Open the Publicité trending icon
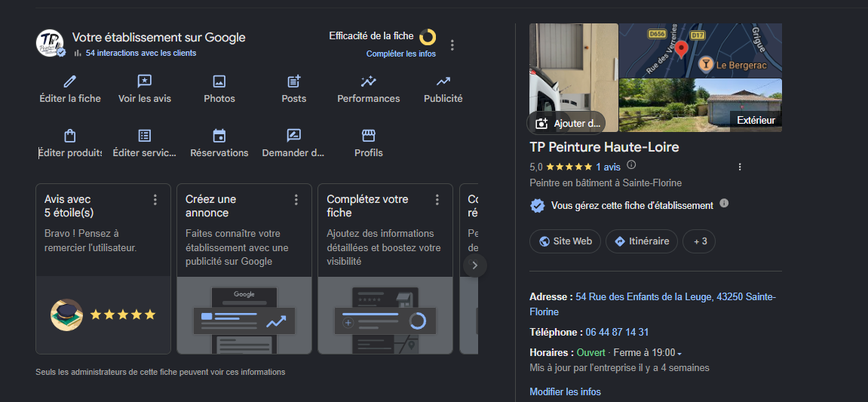Screen dimensions: 868x402 (x=443, y=82)
